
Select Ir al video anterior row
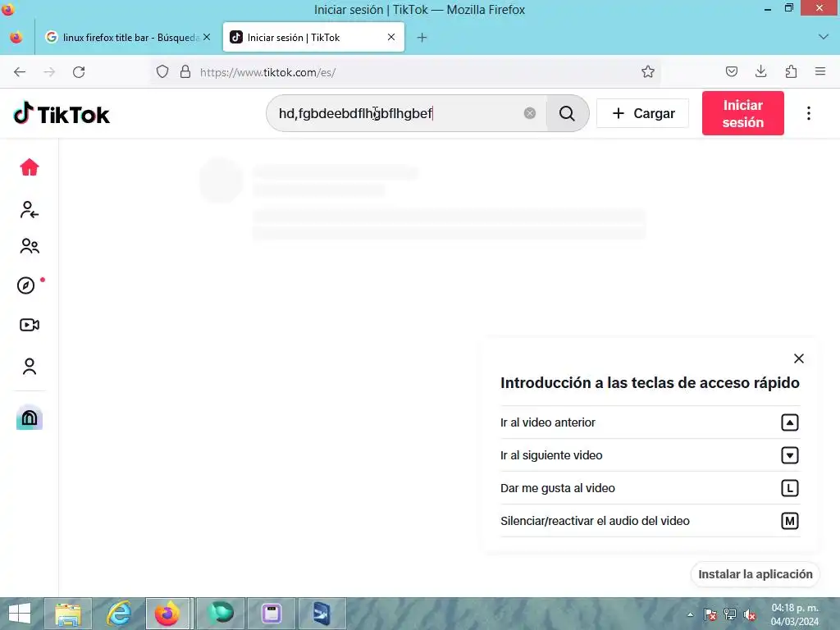tap(650, 422)
